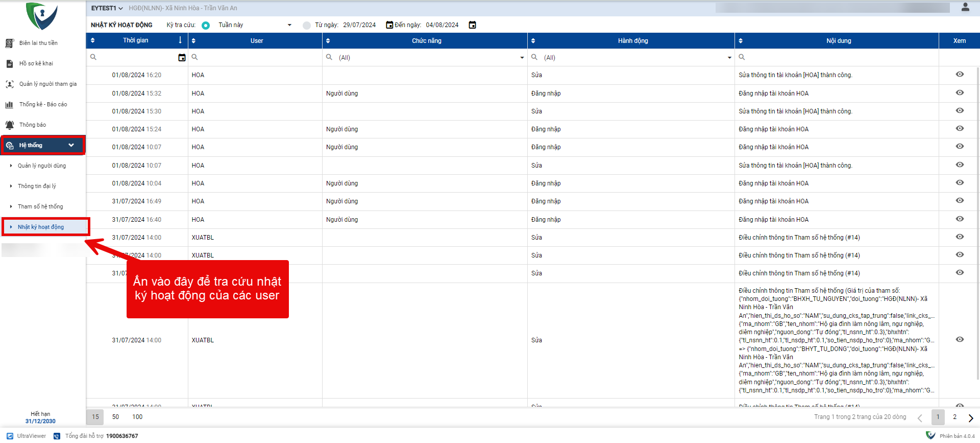The image size is (980, 443).
Task: View details of the 01/08/2024 16:20 entry
Action: coord(960,75)
